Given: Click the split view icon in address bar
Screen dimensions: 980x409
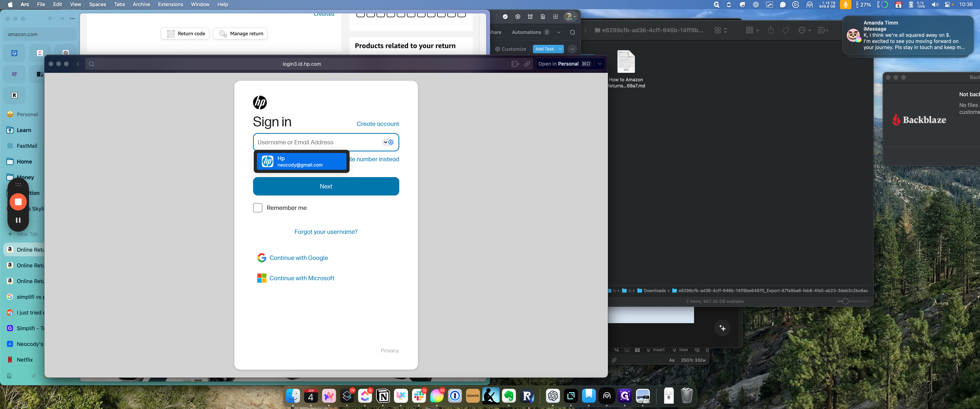Looking at the screenshot, I should (x=515, y=64).
